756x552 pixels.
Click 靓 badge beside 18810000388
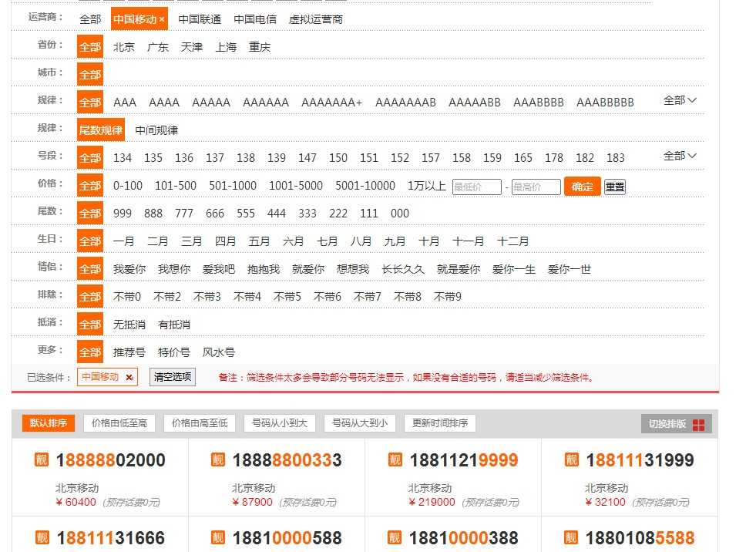pyautogui.click(x=395, y=537)
